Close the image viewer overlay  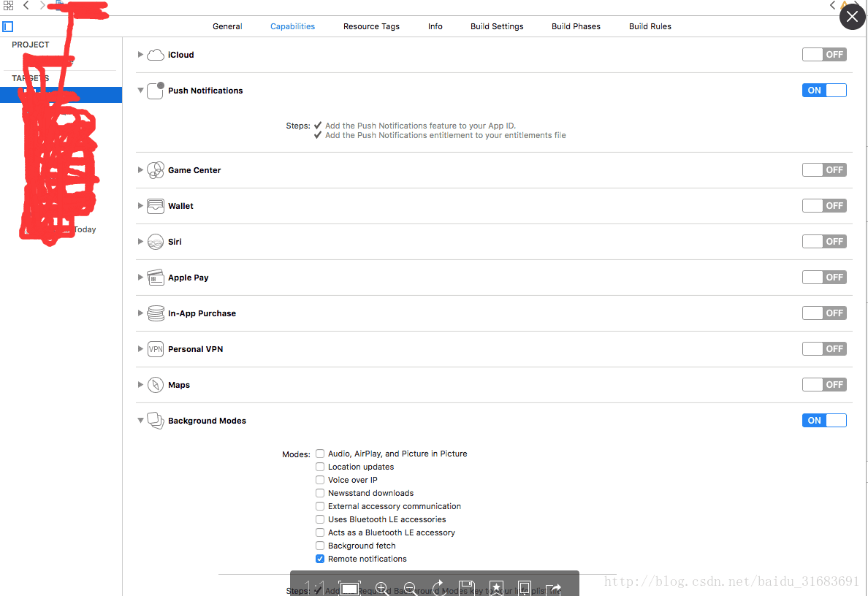point(852,17)
